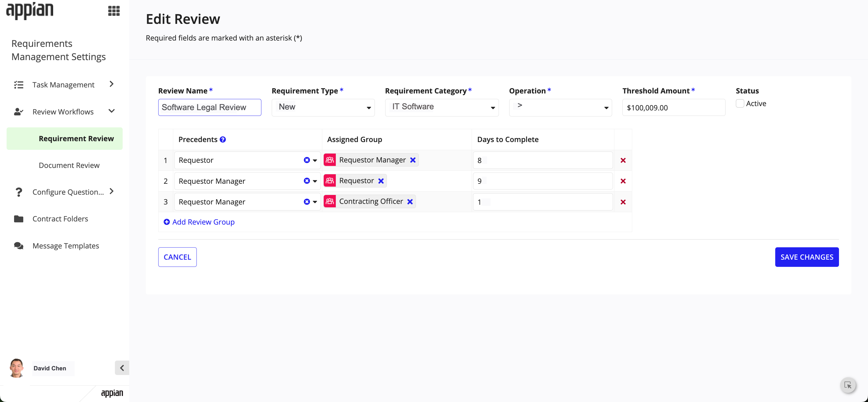Screen dimensions: 868x402
Task: Select Requirement Review in sidebar
Action: 64,139
